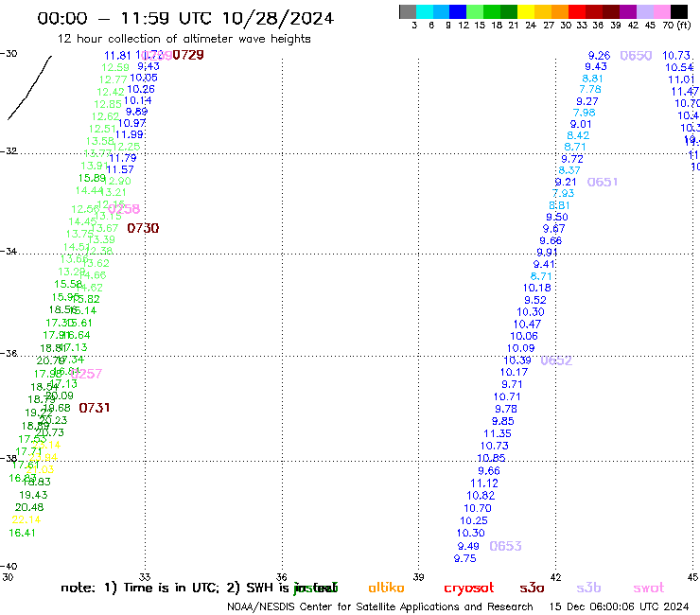Click the cyan 3-6 ft legend swatch
Image resolution: width=700 pixels, height=615 pixels.
pos(425,11)
